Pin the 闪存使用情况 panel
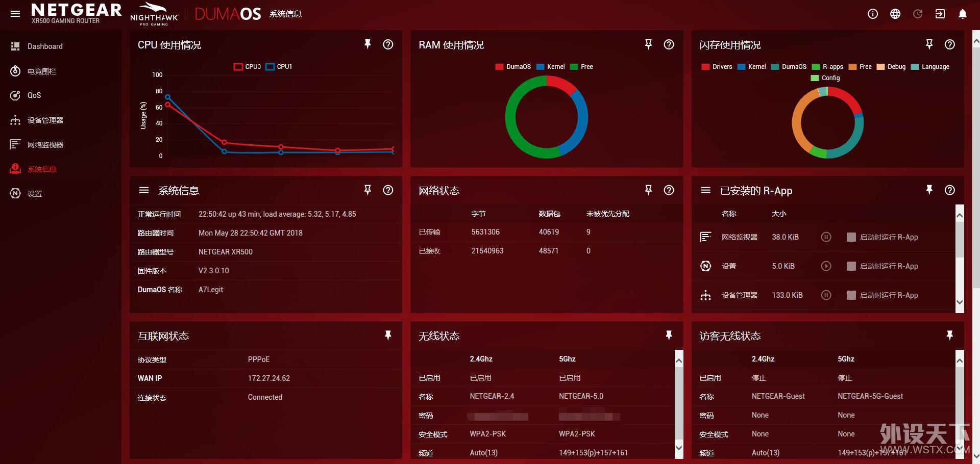 click(929, 44)
